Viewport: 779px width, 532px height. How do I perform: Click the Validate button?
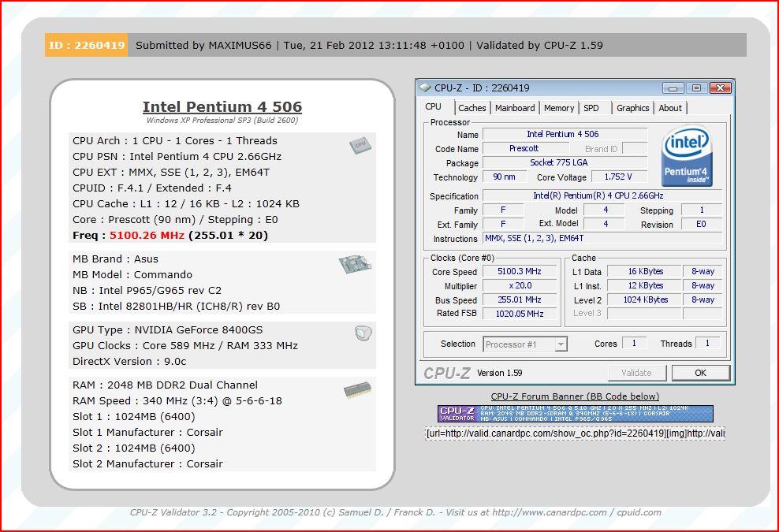636,373
